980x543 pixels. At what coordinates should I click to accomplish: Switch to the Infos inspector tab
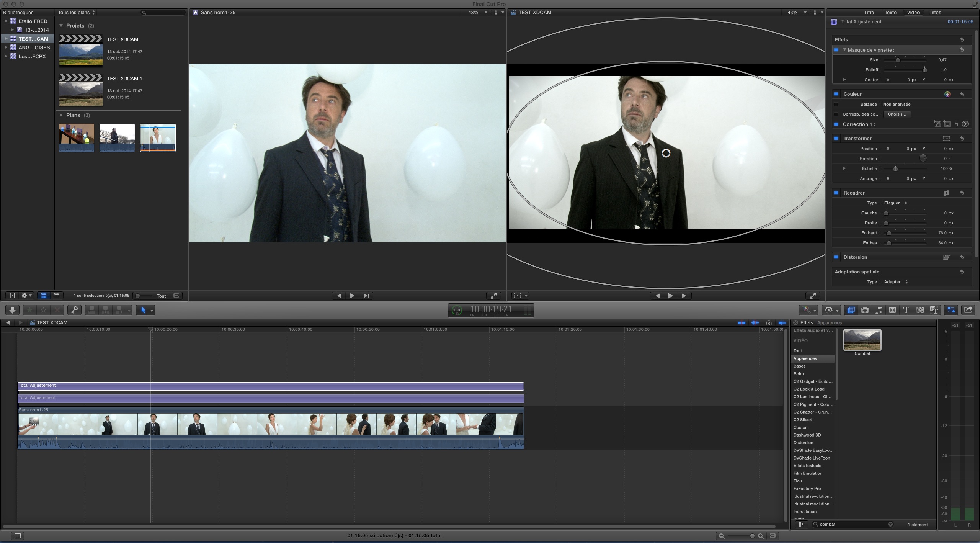pos(936,12)
